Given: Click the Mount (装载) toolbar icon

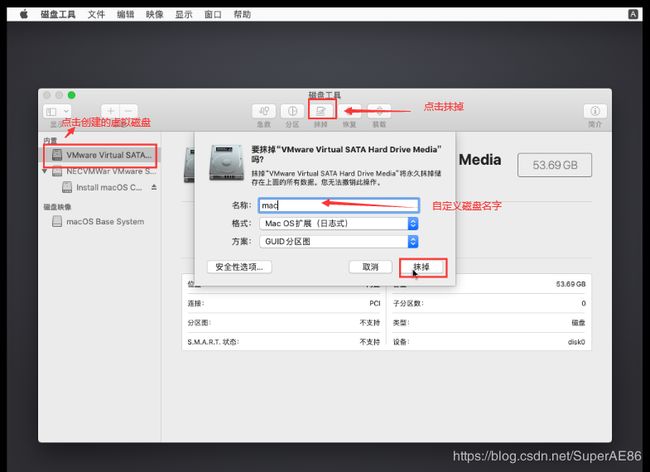Looking at the screenshot, I should click(379, 111).
